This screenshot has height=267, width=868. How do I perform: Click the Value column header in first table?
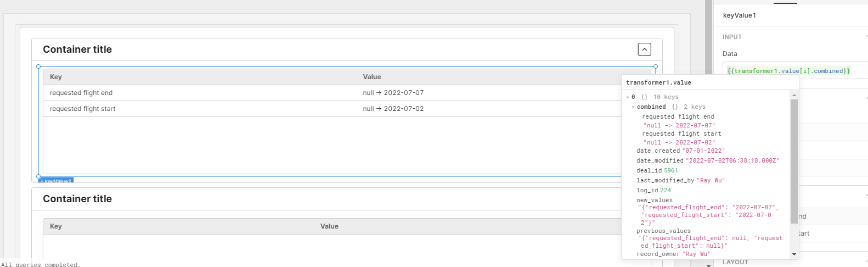tap(372, 77)
